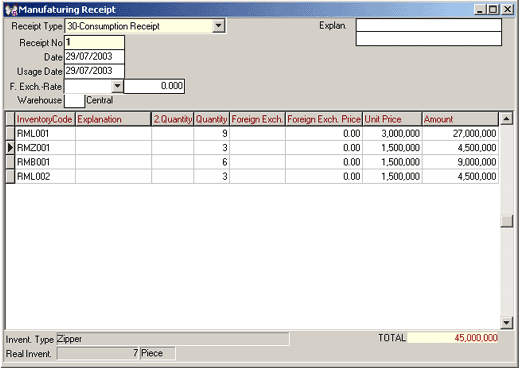Select the Foreign Exch. column header
The height and width of the screenshot is (371, 520).
[x=257, y=119]
